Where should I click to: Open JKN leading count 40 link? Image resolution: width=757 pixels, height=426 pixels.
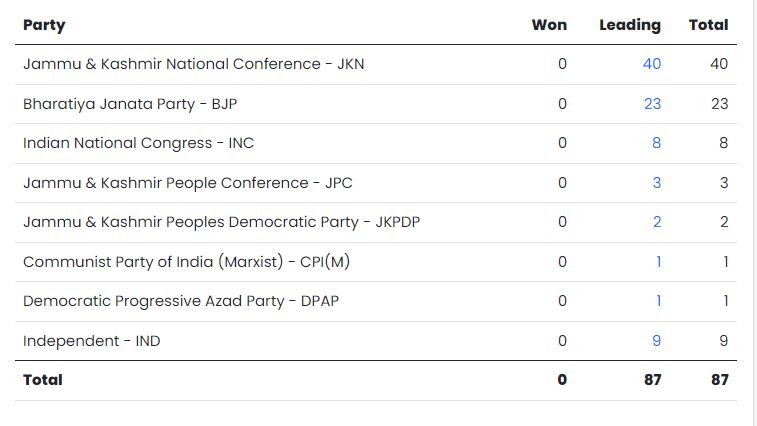coord(651,64)
